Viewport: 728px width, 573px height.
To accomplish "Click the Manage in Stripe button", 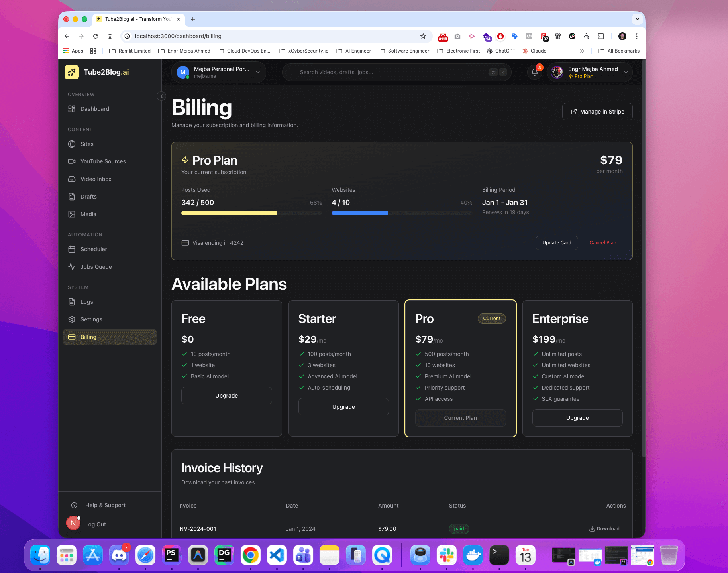I will pos(597,112).
